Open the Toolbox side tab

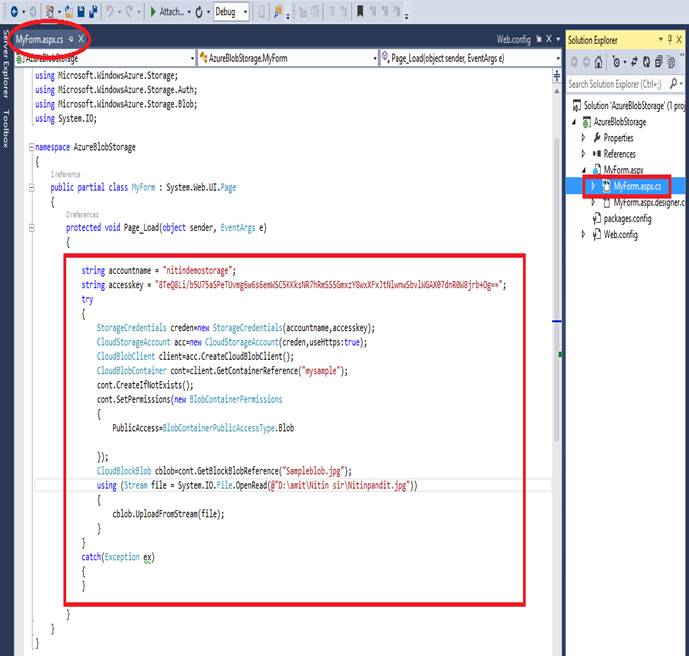coord(6,129)
